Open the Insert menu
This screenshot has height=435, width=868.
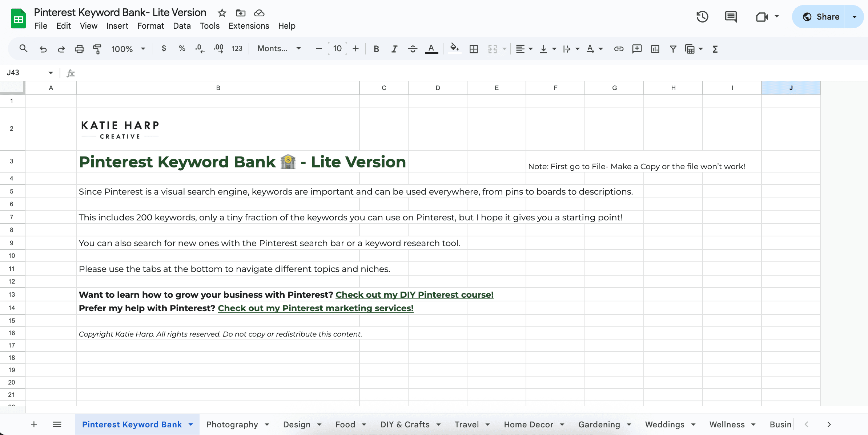pos(117,26)
